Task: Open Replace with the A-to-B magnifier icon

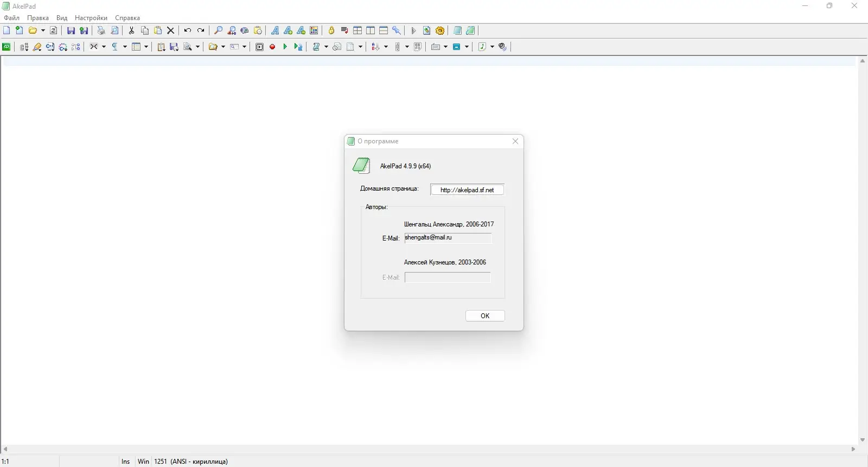Action: (x=232, y=30)
